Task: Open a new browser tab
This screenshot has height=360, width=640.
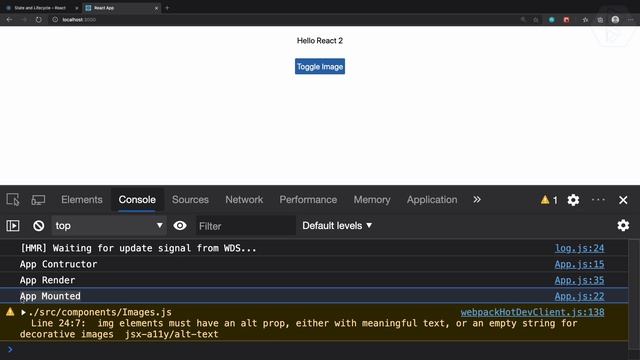Action: tap(167, 8)
